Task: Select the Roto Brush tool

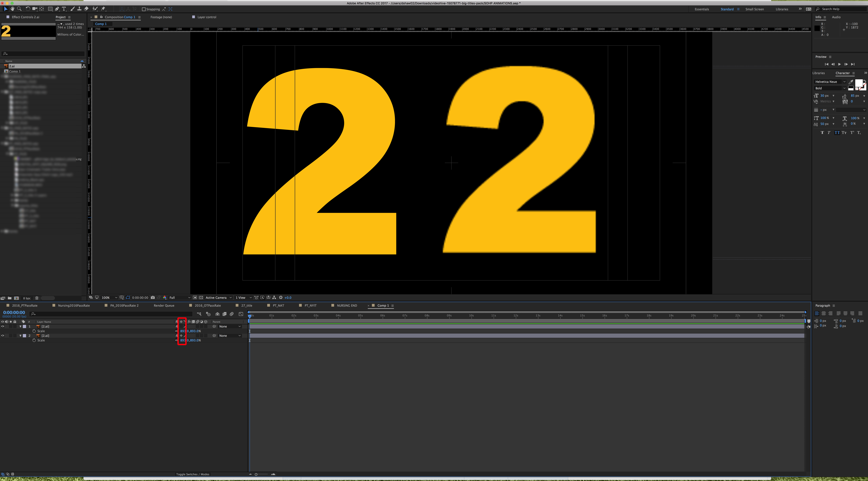Action: tap(95, 9)
